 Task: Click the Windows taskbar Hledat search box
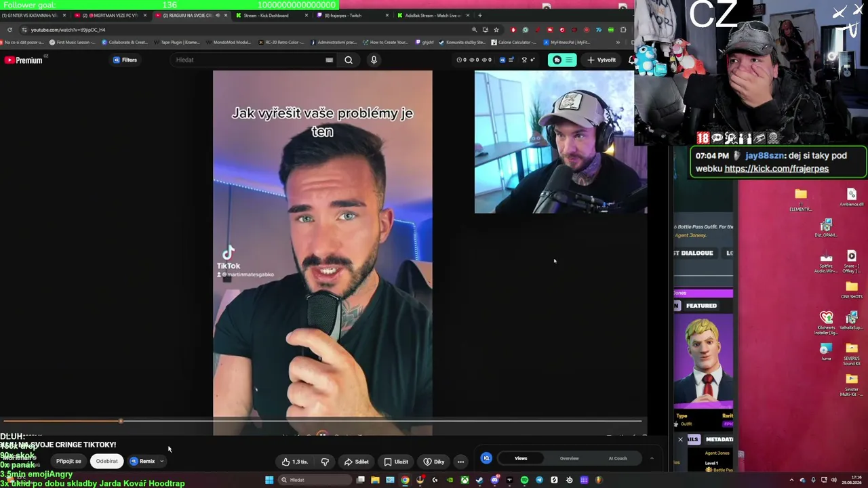click(x=315, y=480)
